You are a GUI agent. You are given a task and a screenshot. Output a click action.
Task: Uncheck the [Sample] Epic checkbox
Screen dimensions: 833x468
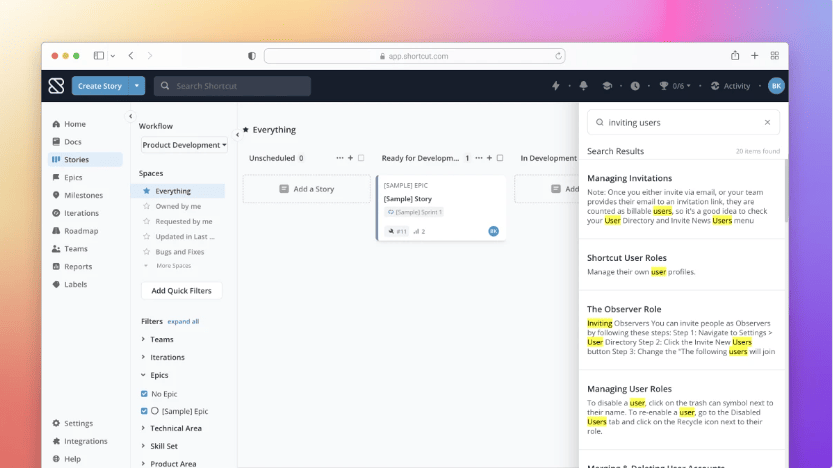tap(144, 411)
